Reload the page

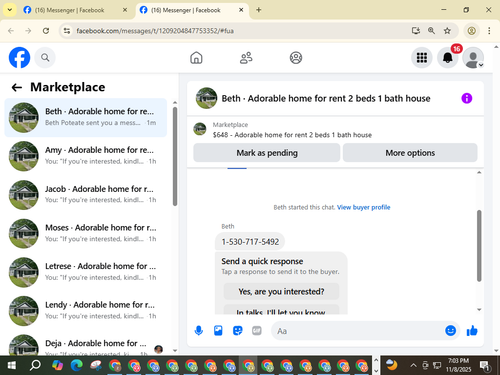coord(46,31)
